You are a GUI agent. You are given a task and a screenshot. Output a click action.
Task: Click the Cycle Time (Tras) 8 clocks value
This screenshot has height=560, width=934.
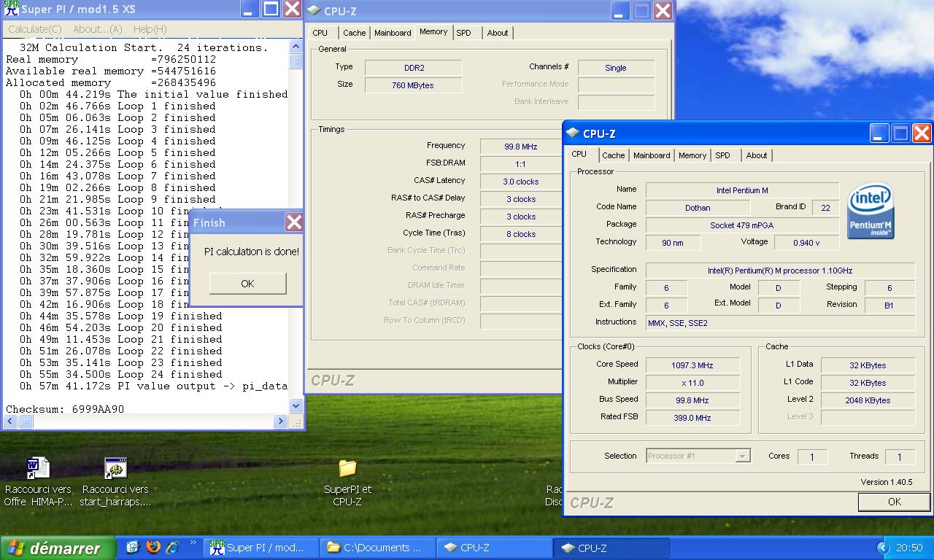pyautogui.click(x=520, y=234)
